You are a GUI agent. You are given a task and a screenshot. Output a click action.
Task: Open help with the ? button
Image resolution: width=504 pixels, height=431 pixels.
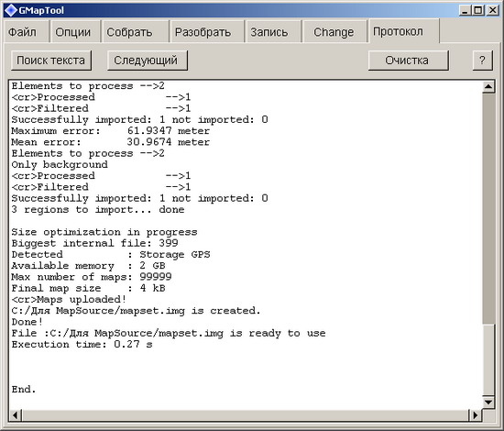(482, 61)
